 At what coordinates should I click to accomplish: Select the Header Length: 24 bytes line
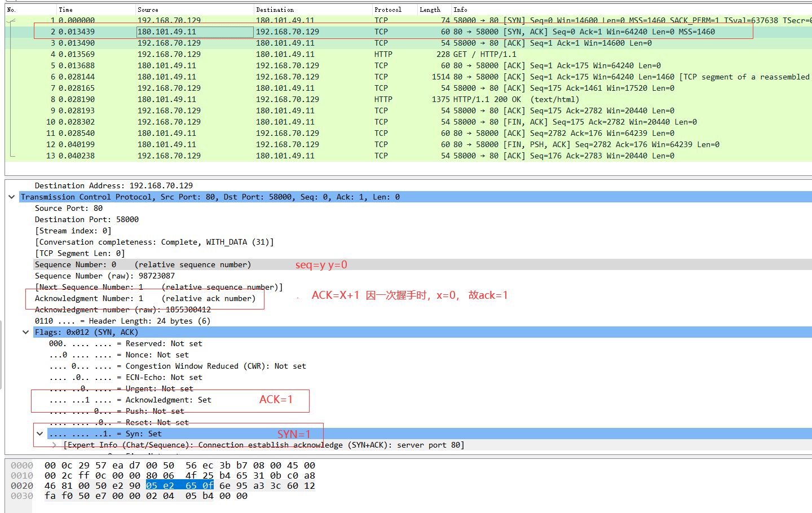click(x=122, y=321)
